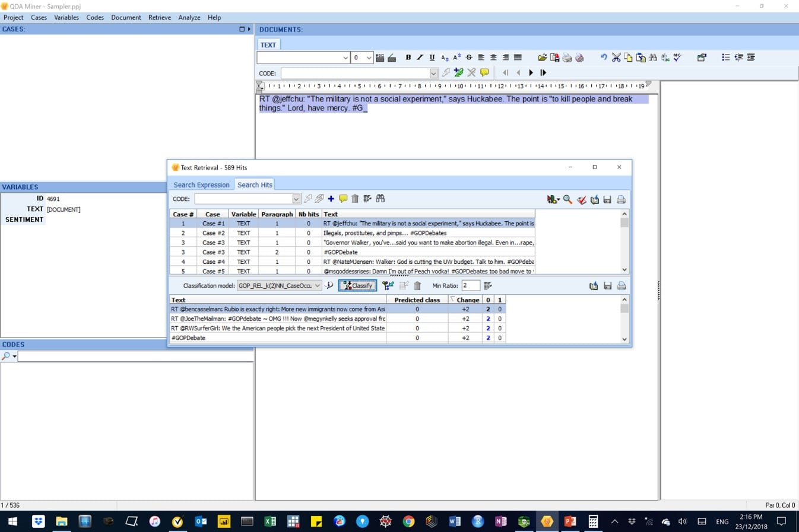The height and width of the screenshot is (532, 799).
Task: Select the Classify button in Text Retrieval
Action: click(x=357, y=285)
